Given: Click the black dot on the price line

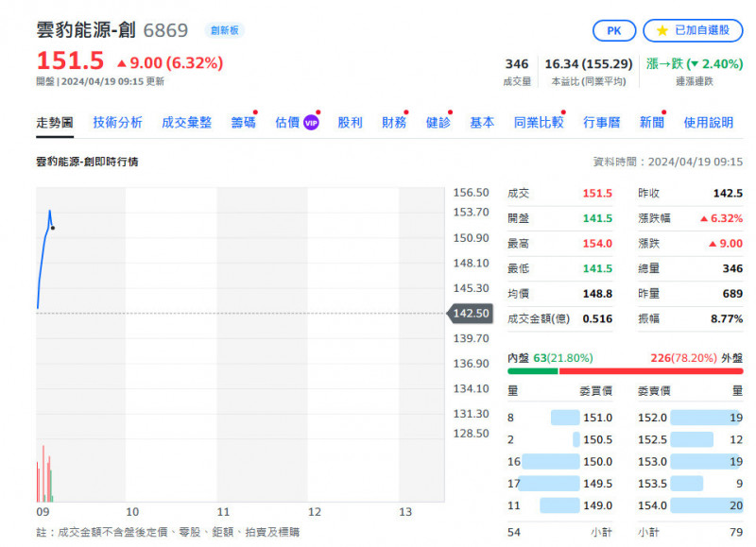Looking at the screenshot, I should tap(53, 228).
